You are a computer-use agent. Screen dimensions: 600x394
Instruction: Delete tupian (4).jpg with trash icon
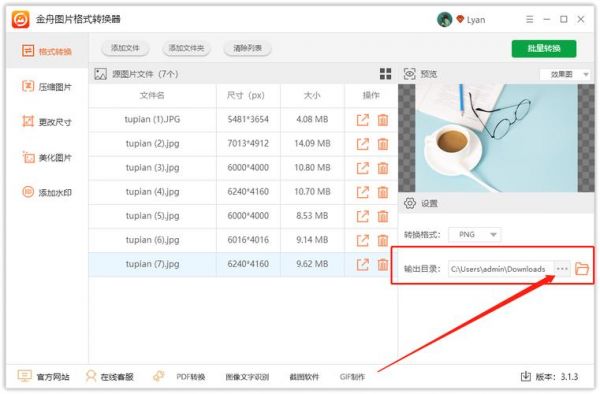point(383,192)
